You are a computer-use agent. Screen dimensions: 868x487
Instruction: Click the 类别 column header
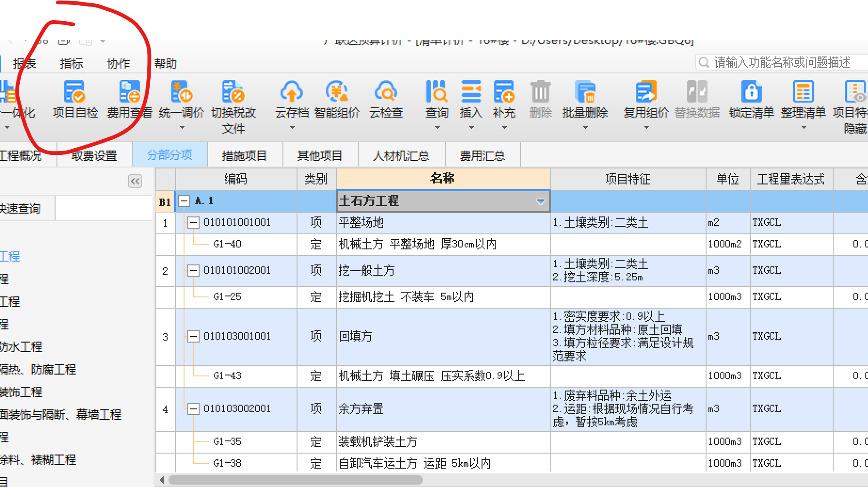pyautogui.click(x=316, y=179)
